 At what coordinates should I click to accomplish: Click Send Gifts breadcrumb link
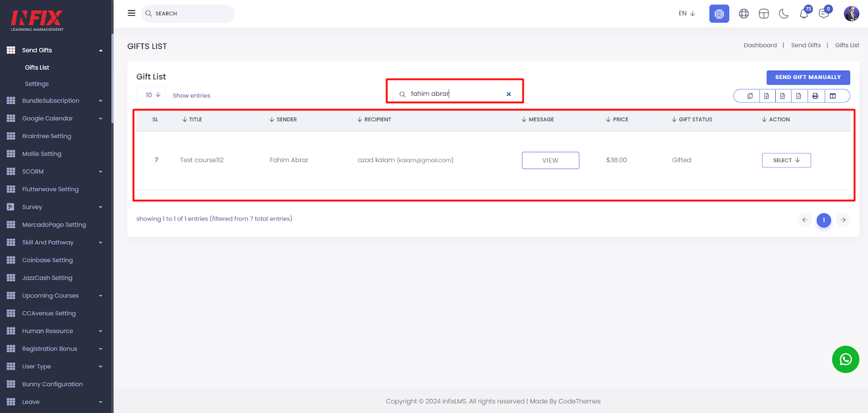point(806,46)
